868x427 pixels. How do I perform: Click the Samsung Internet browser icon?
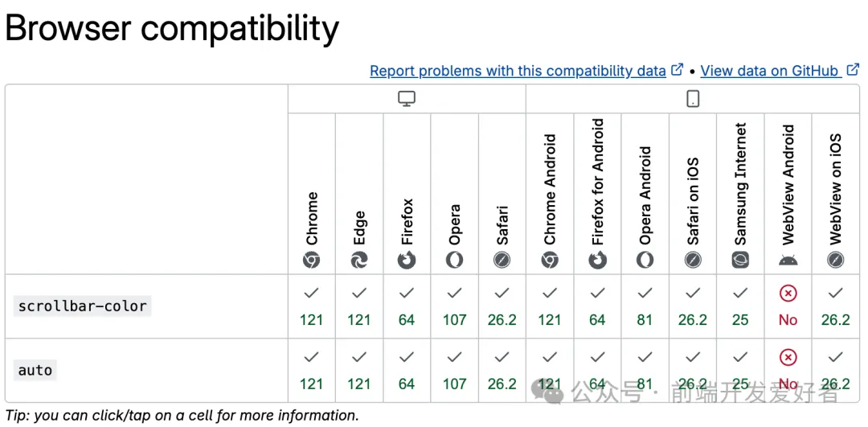[x=740, y=260]
